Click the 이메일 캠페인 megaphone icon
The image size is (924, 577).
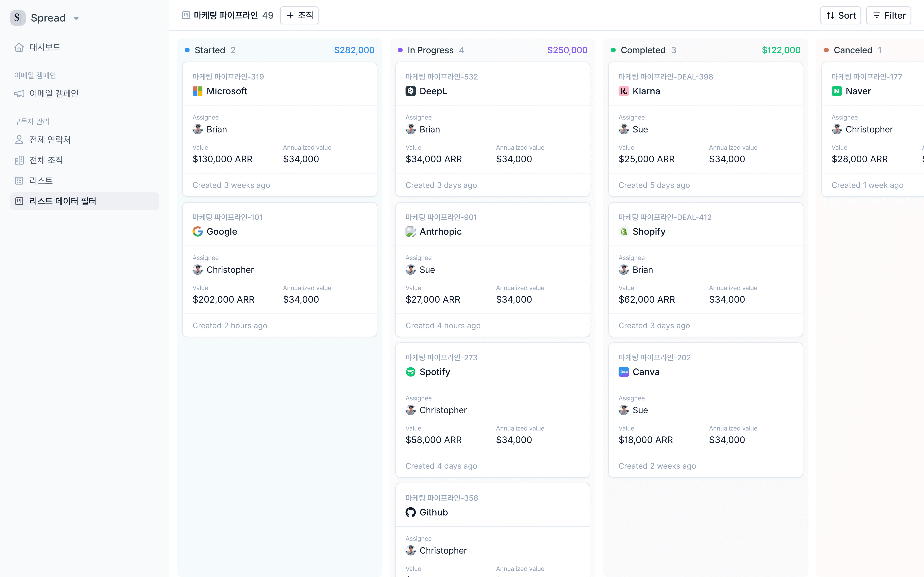click(19, 94)
